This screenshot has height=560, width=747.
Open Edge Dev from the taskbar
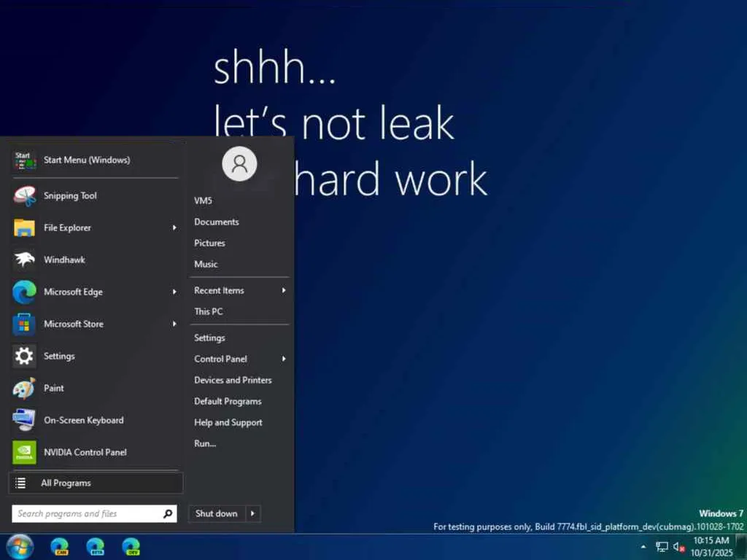coord(131,546)
